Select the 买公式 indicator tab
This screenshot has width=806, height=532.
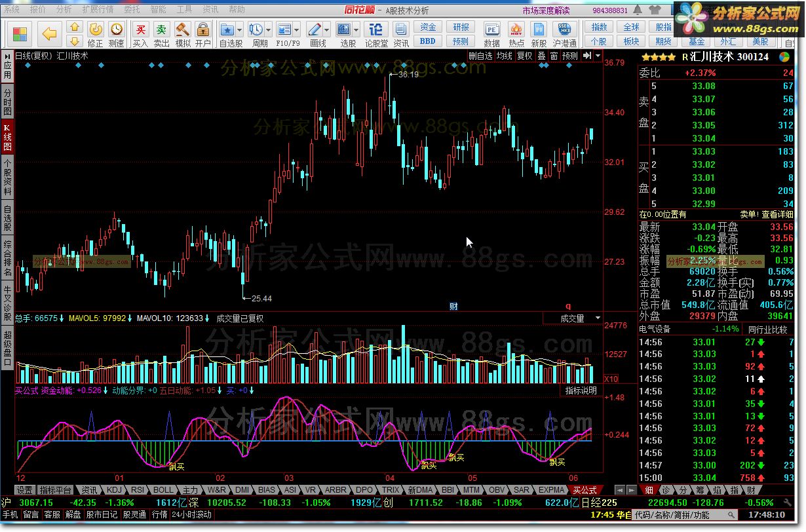pos(585,490)
